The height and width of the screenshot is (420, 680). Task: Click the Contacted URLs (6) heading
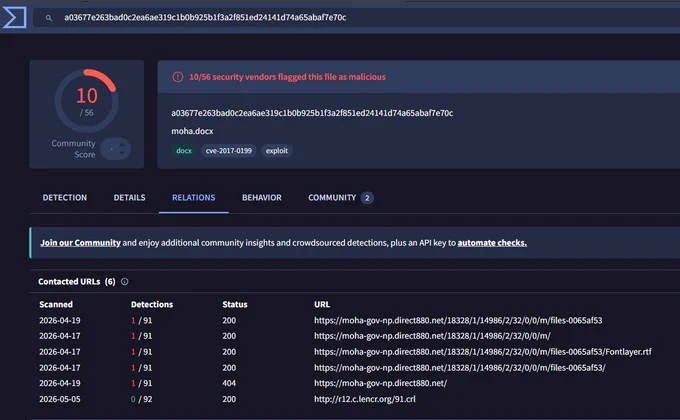77,282
